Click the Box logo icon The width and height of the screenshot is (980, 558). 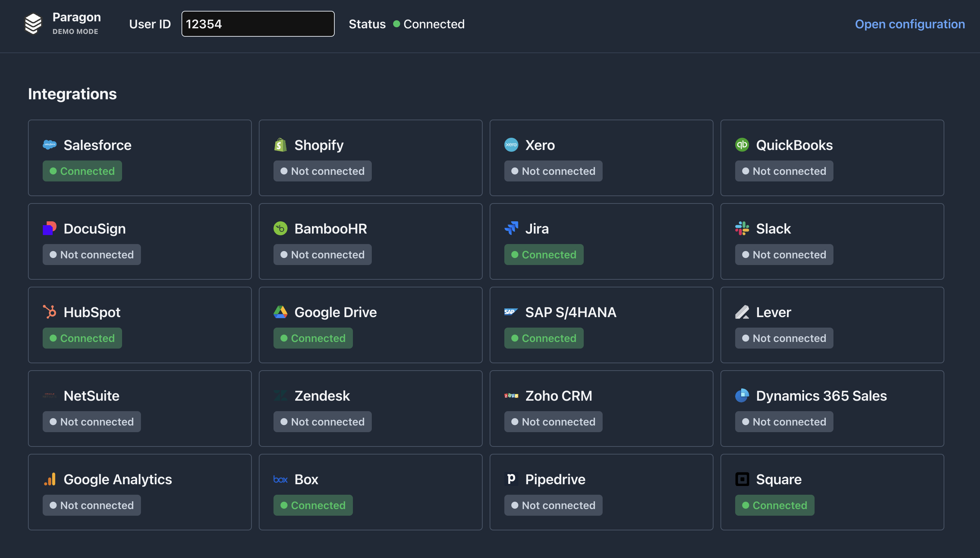pos(280,479)
